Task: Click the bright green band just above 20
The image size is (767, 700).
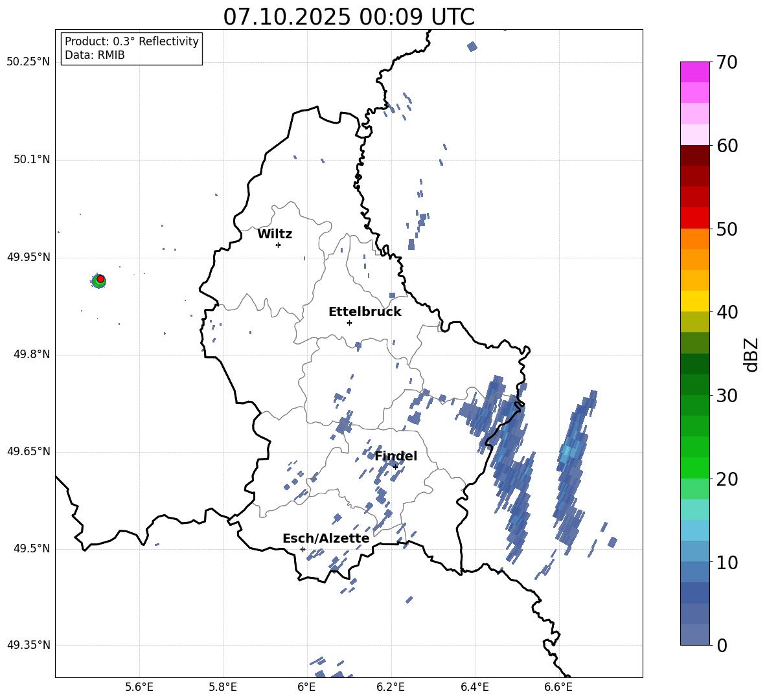Action: click(695, 468)
